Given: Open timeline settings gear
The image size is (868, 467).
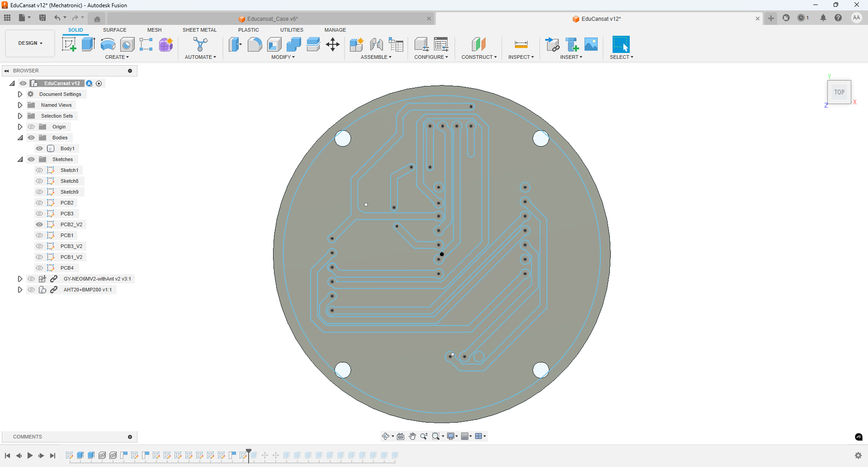Looking at the screenshot, I should coord(858,456).
